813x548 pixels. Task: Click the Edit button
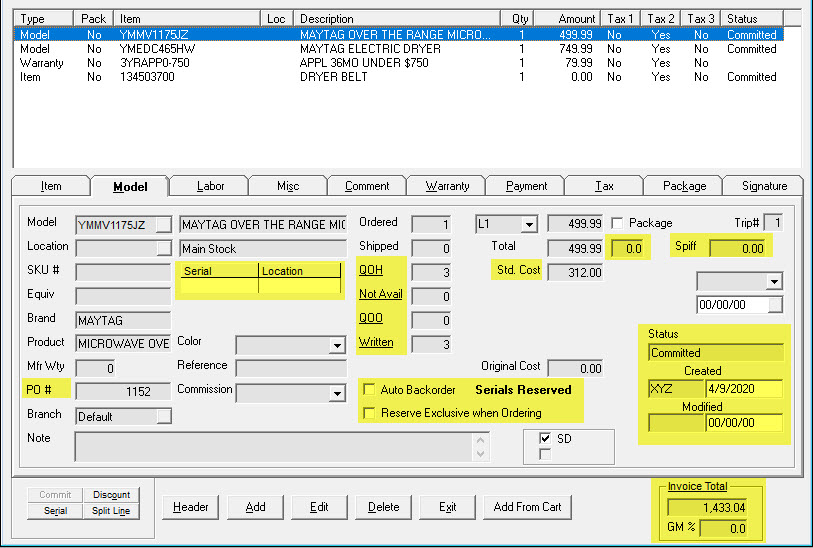pyautogui.click(x=319, y=507)
